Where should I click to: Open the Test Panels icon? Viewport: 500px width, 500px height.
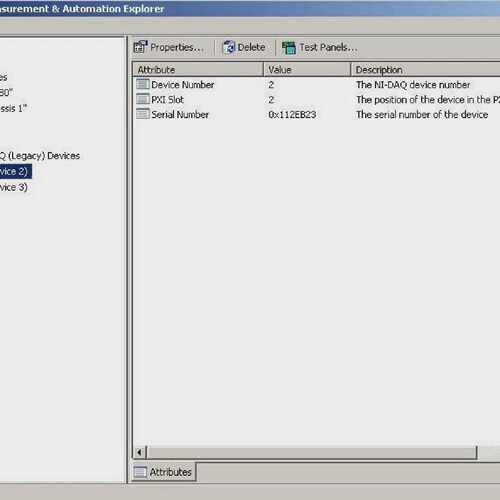(x=289, y=47)
